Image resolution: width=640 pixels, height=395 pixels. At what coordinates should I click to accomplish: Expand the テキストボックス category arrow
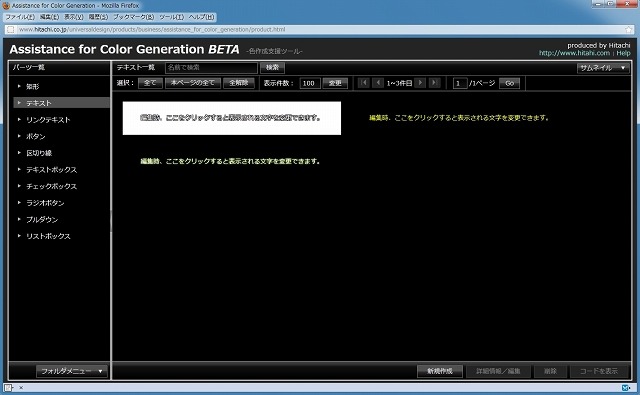pyautogui.click(x=19, y=169)
